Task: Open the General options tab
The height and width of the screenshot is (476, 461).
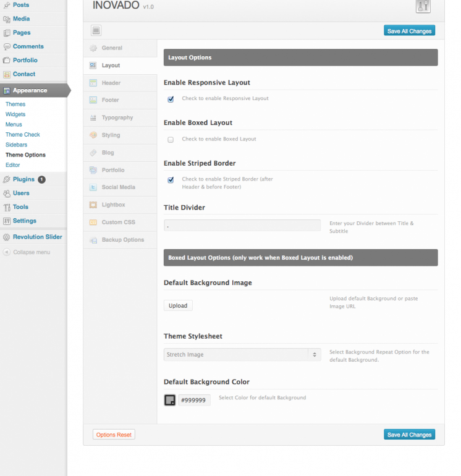Action: pos(120,48)
